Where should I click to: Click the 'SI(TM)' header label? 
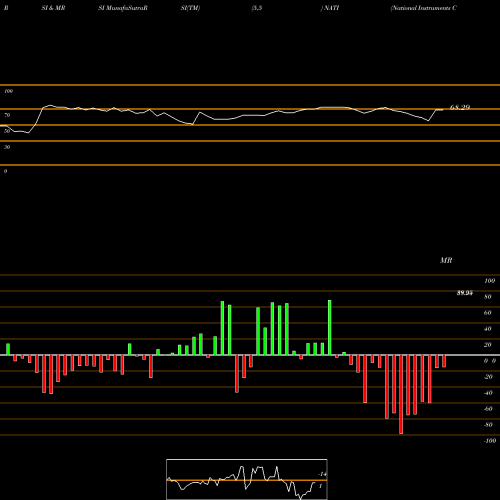pyautogui.click(x=190, y=8)
